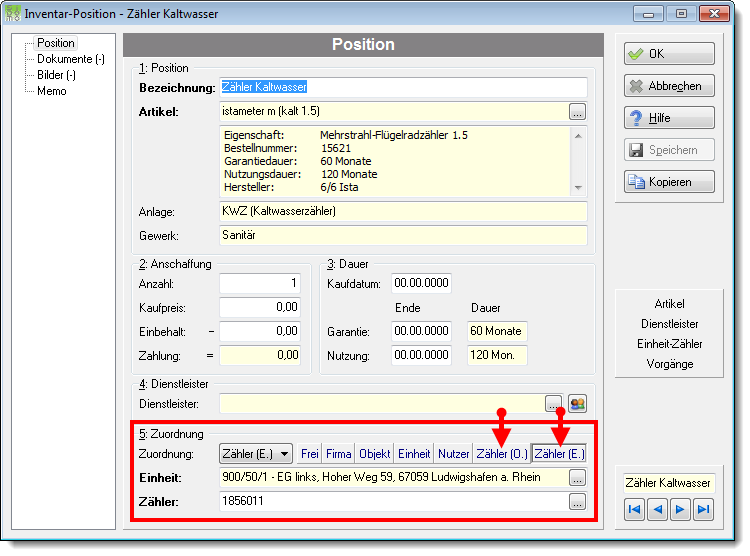
Task: Click into the Kaufpreis field
Action: pyautogui.click(x=260, y=307)
